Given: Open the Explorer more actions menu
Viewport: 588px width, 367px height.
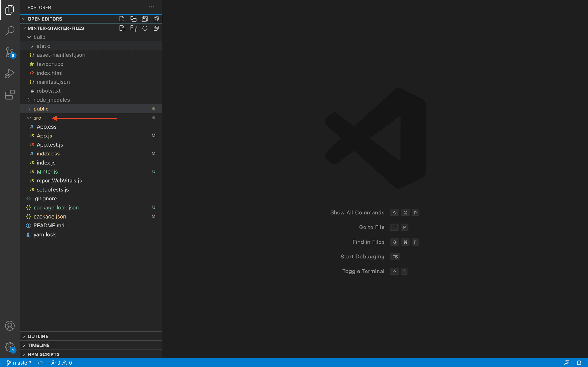Looking at the screenshot, I should pos(151,7).
